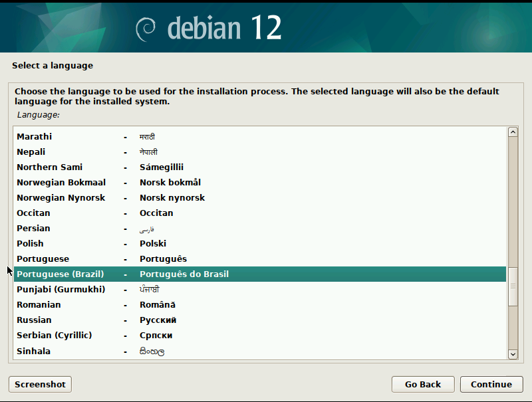Click the scrollbar down arrow
Image resolution: width=532 pixels, height=402 pixels.
click(x=513, y=354)
